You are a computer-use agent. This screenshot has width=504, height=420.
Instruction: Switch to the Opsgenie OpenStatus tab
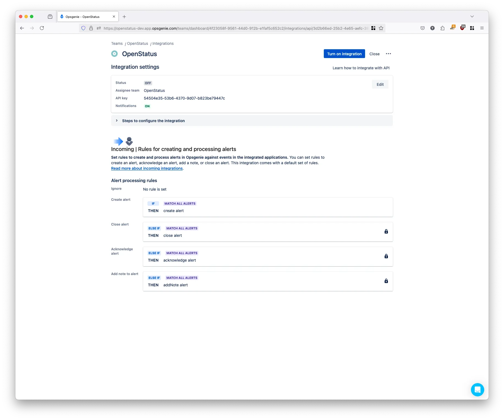82,17
